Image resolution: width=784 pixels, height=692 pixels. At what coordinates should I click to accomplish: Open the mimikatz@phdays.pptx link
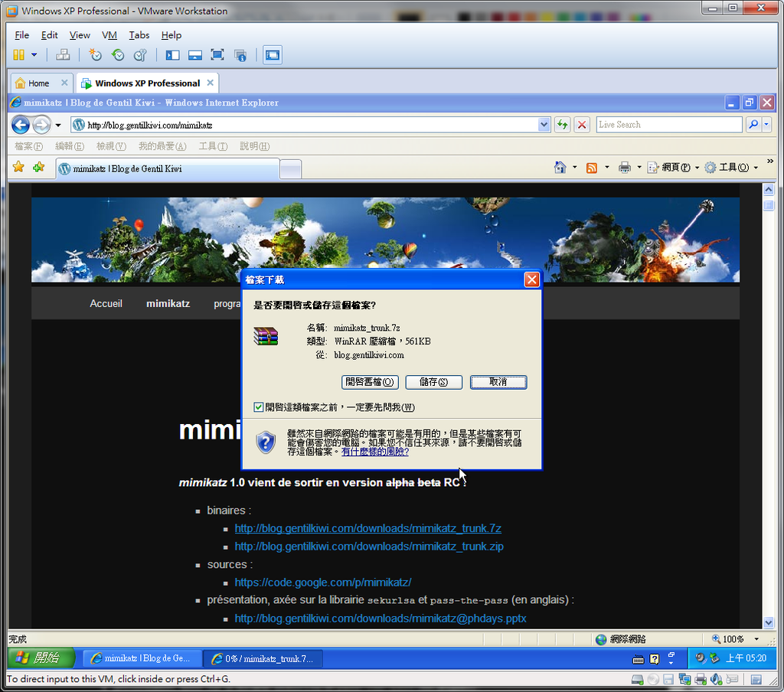(x=381, y=618)
